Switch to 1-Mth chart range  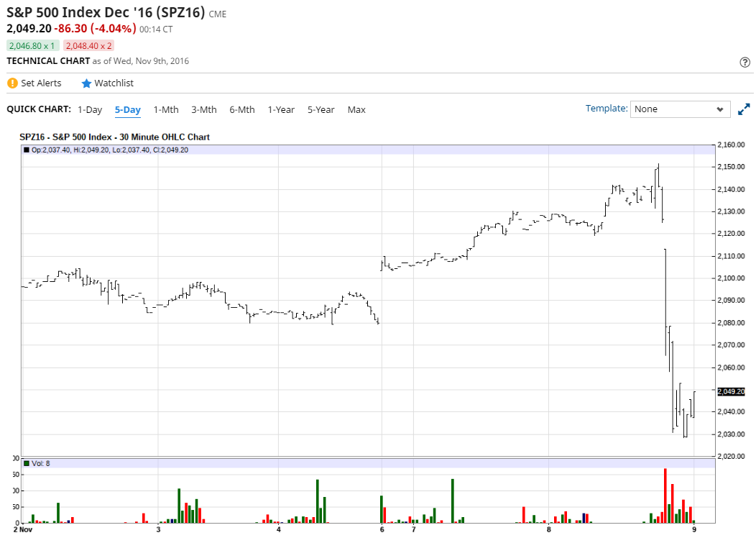(166, 109)
